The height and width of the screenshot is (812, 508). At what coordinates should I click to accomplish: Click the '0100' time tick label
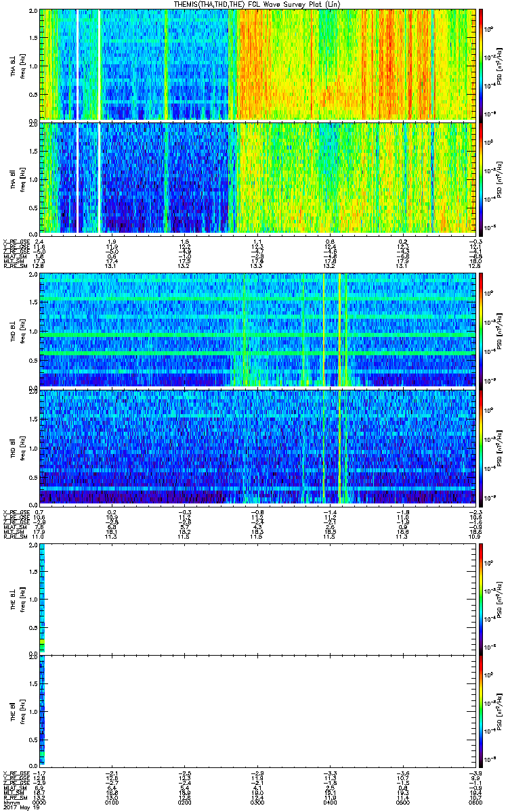point(112,803)
